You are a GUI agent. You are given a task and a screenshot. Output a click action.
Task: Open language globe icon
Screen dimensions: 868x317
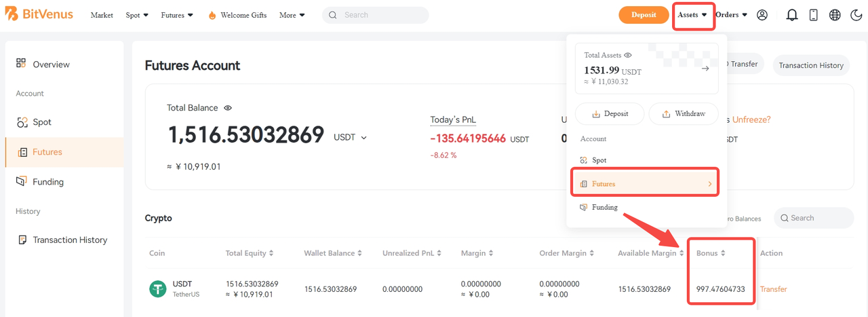pos(835,15)
